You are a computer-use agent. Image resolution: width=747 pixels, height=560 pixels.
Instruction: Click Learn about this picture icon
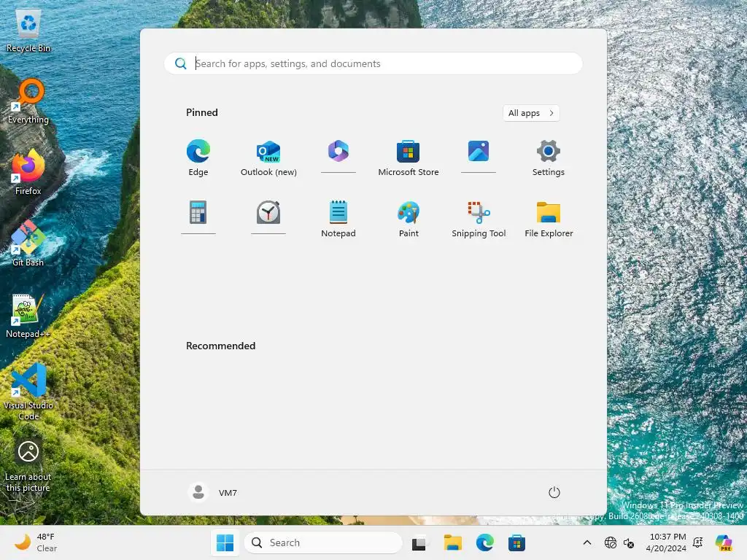pos(28,466)
